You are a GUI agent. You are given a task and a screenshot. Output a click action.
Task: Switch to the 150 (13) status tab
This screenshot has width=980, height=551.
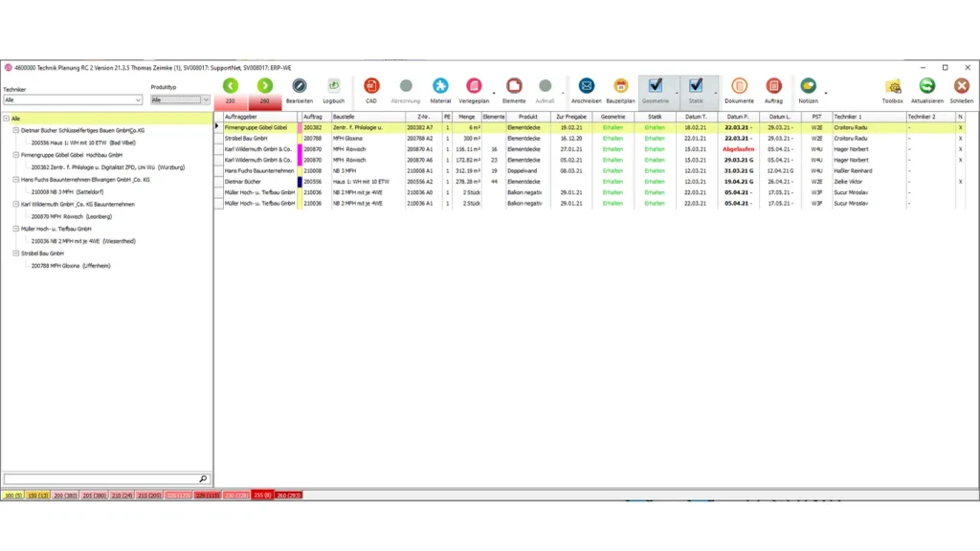[x=38, y=496]
